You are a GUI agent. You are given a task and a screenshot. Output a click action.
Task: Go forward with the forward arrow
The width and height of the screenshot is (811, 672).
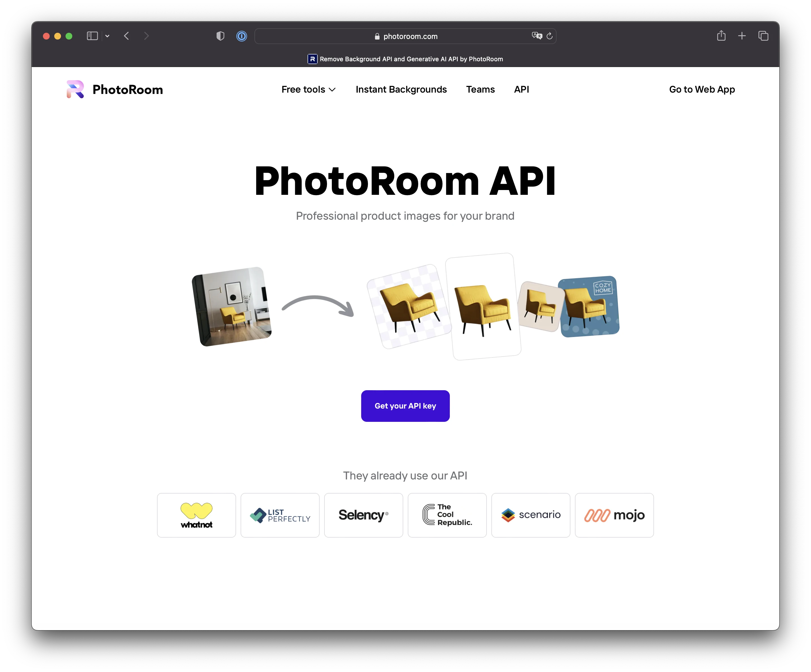click(x=146, y=36)
